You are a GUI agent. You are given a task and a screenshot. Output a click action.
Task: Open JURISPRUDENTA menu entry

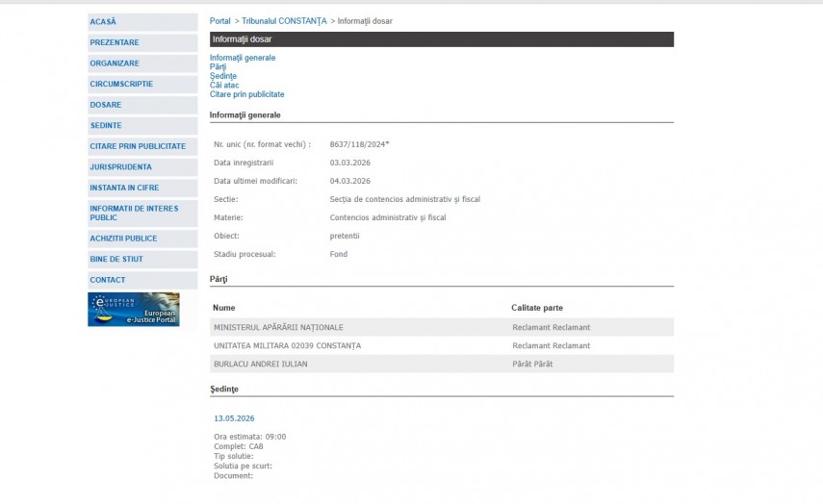click(x=120, y=167)
